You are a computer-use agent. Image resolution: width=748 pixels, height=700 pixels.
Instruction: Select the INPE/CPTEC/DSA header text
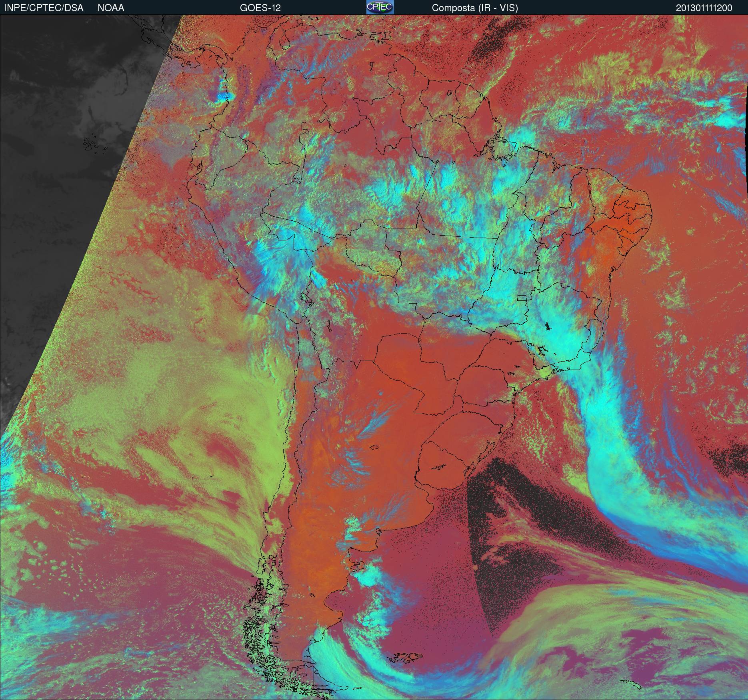pos(44,8)
